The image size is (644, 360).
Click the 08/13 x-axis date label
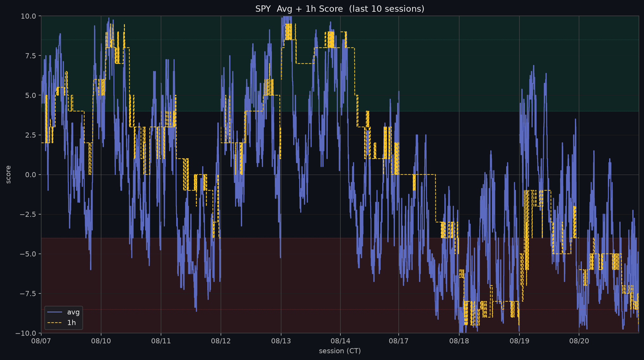(x=281, y=341)
